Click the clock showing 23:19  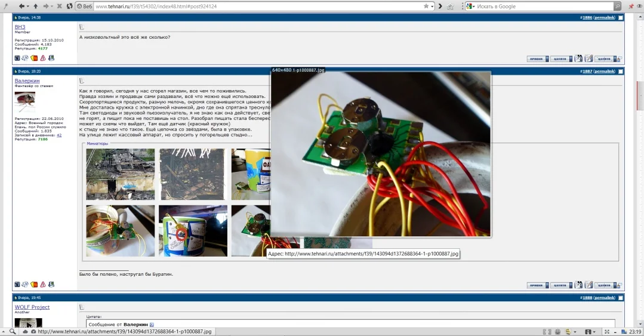point(634,331)
